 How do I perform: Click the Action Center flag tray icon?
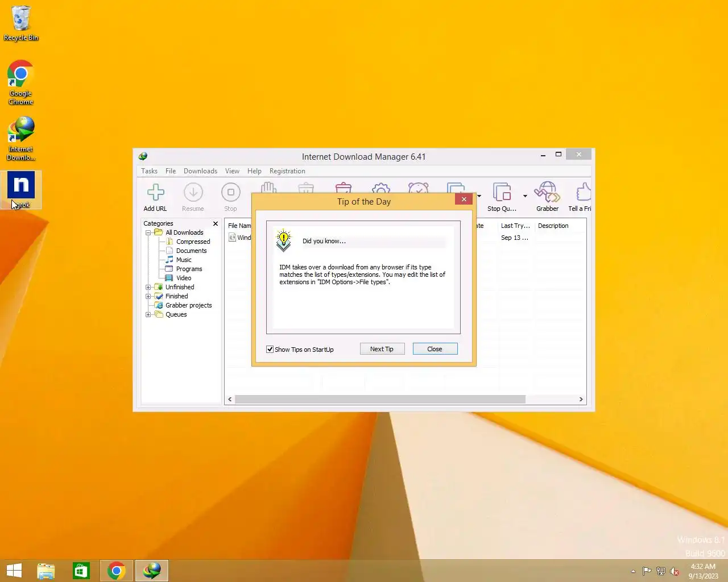point(647,571)
